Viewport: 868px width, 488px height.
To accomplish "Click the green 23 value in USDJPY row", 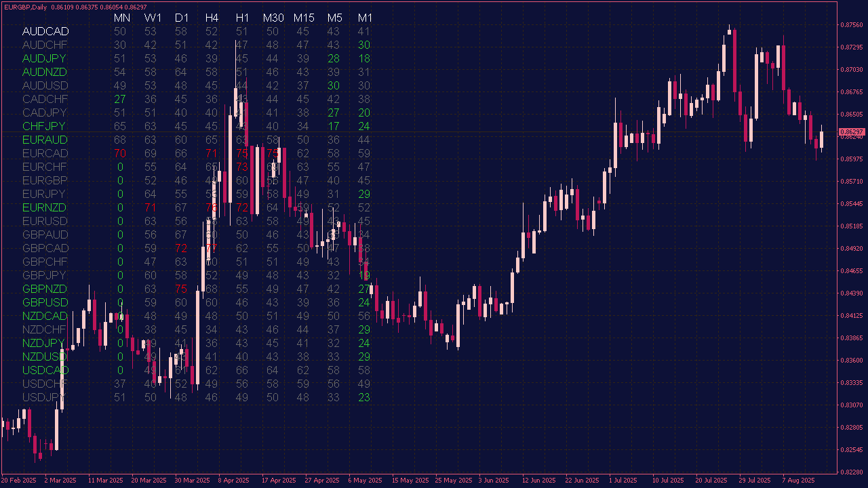I will pyautogui.click(x=364, y=397).
